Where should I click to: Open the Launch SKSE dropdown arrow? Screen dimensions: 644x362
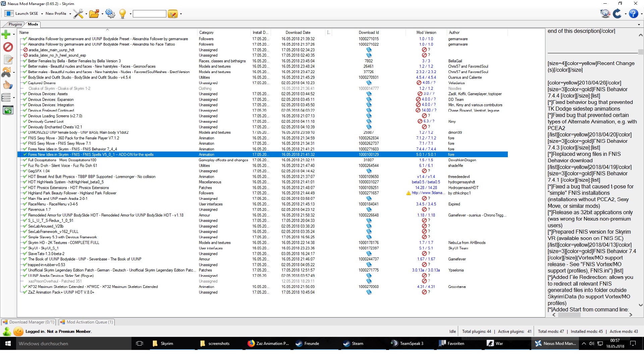[x=42, y=14]
